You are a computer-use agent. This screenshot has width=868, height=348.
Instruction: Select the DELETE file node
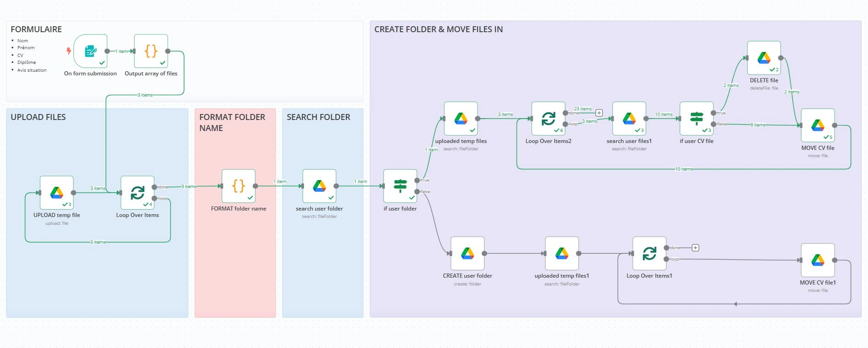[x=764, y=58]
